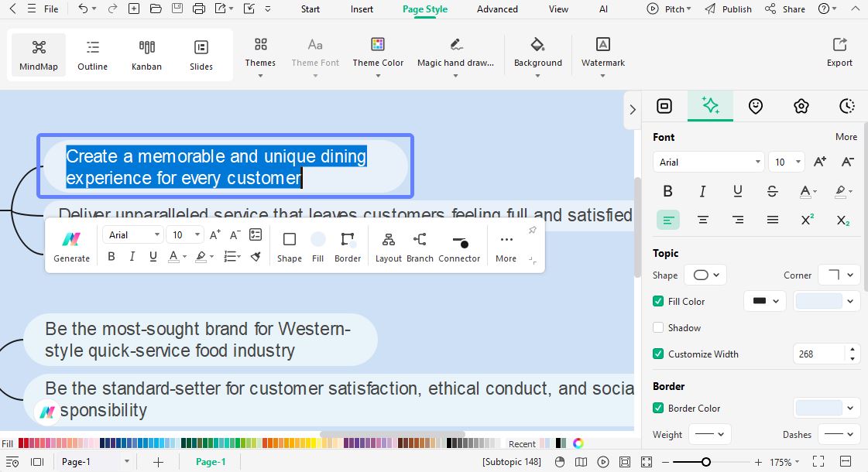Click the zoom slider handle
The width and height of the screenshot is (868, 472).
click(x=706, y=462)
